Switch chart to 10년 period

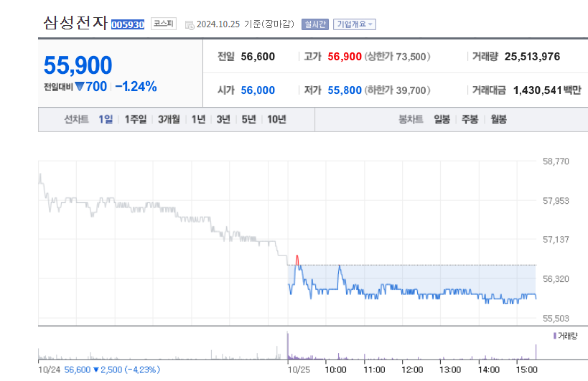[276, 120]
